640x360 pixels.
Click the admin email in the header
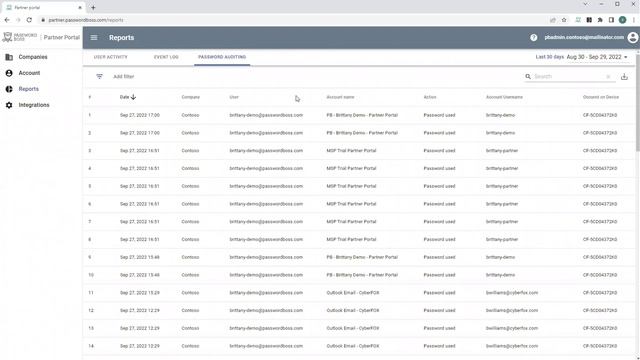click(x=584, y=37)
